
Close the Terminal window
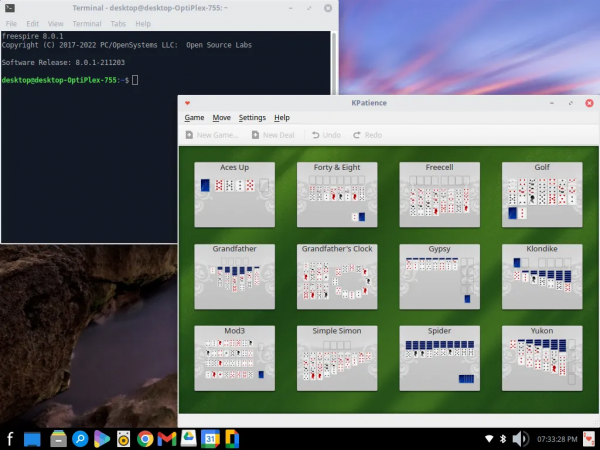[x=328, y=8]
